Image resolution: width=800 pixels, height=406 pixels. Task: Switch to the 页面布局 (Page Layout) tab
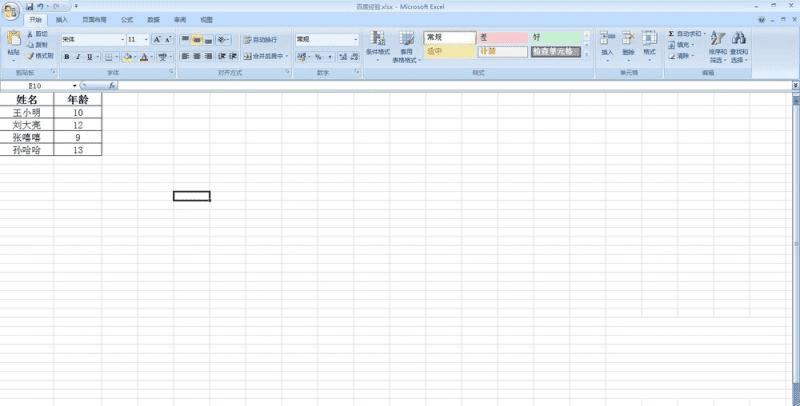coord(94,20)
